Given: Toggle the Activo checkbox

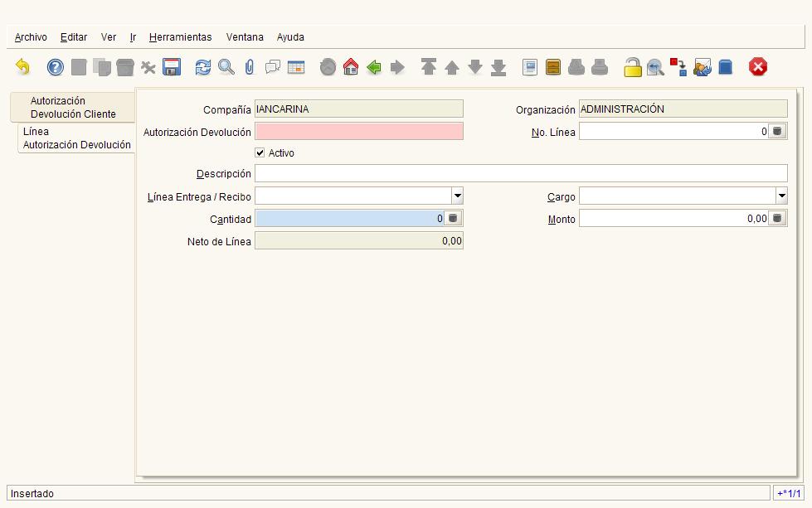Looking at the screenshot, I should (260, 152).
